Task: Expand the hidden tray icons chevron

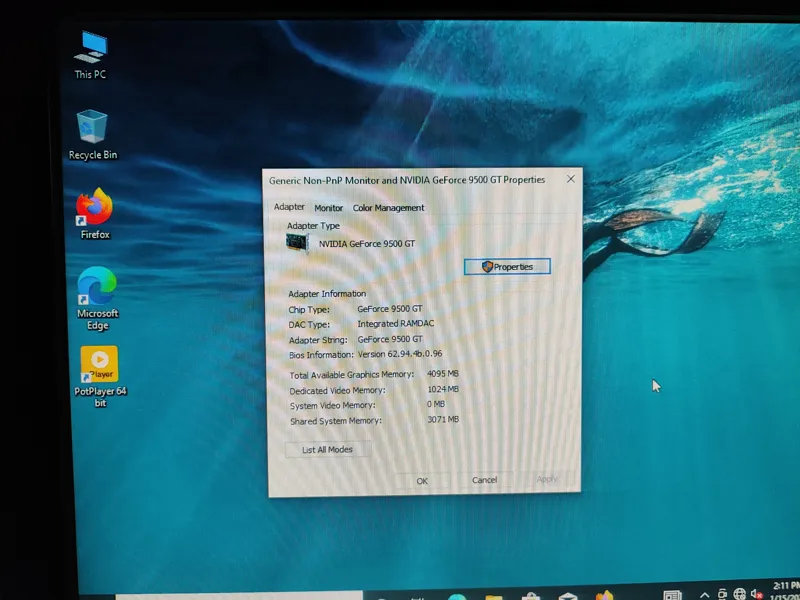Action: click(x=704, y=593)
